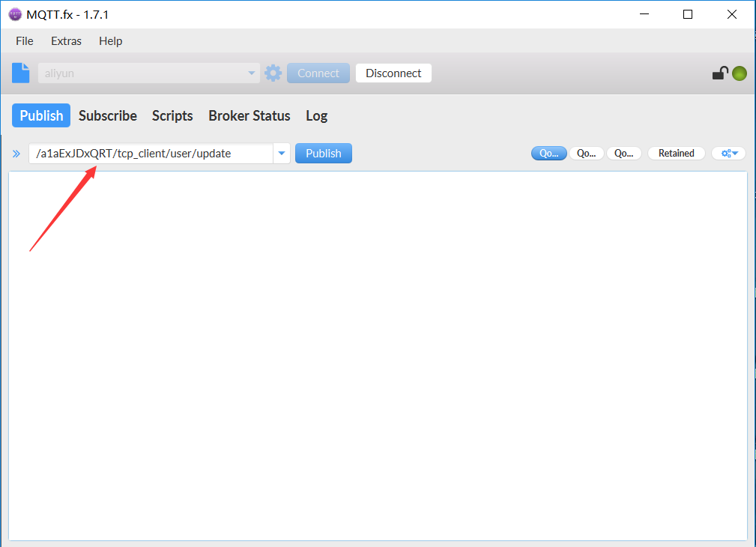The image size is (756, 547).
Task: Open publish options gears dropdown
Action: (729, 154)
